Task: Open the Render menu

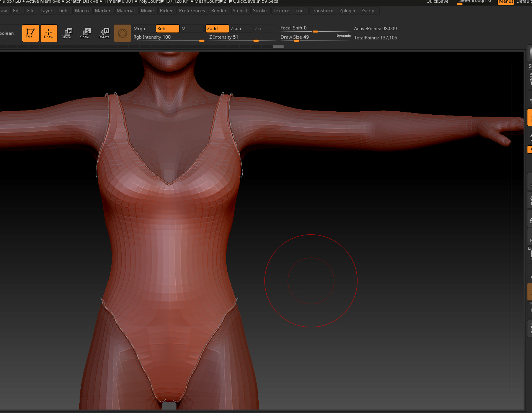Action: pyautogui.click(x=219, y=11)
